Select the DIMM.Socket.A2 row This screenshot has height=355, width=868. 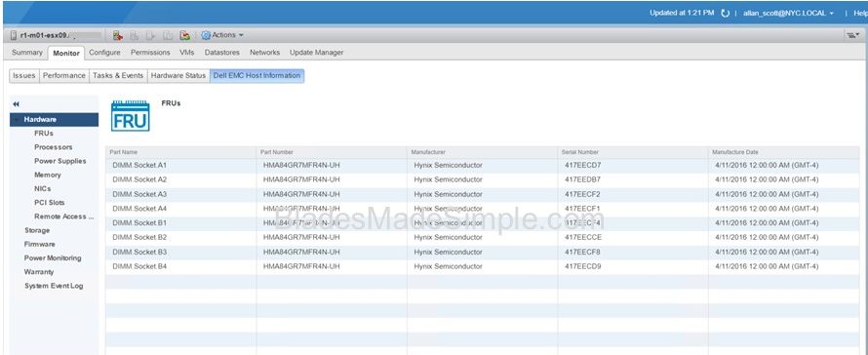pos(482,179)
